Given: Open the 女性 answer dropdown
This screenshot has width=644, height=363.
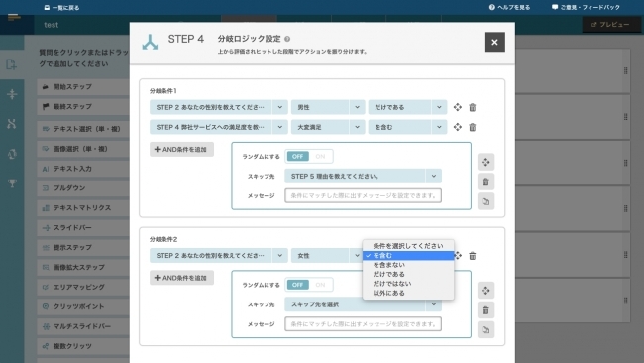Looking at the screenshot, I should coord(327,256).
